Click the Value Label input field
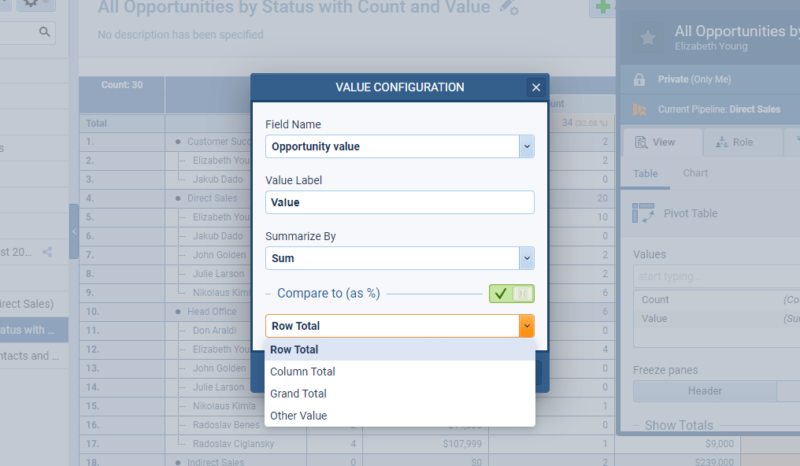The width and height of the screenshot is (800, 466). point(399,202)
